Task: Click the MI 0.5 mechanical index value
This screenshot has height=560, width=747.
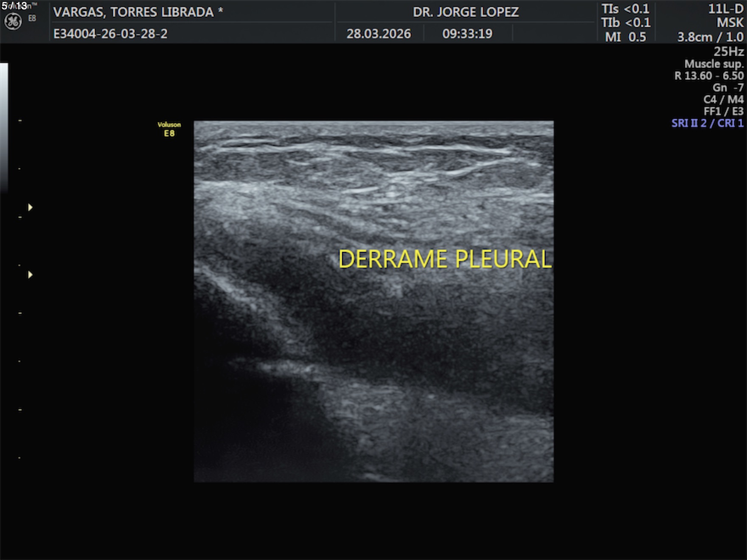Action: (625, 37)
